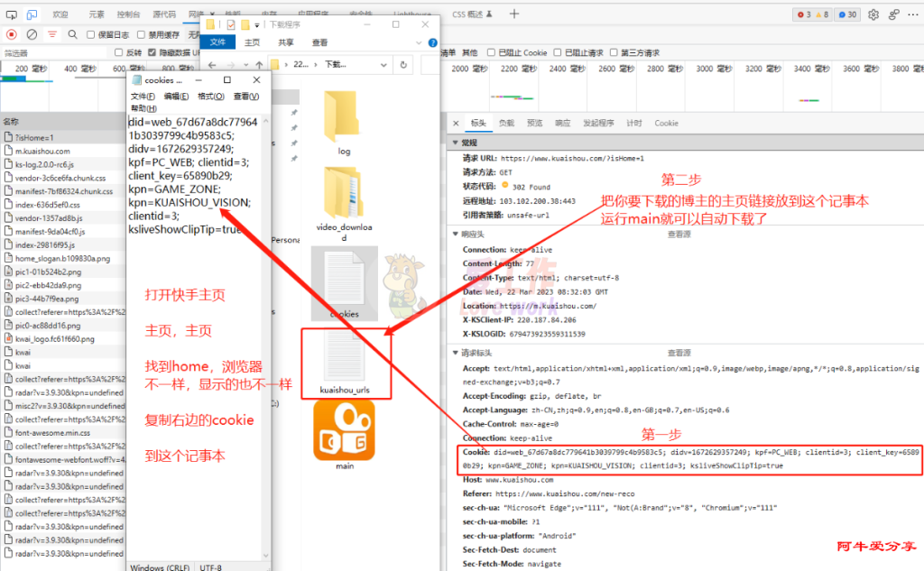Open Notepad's 文件(F) menu
Image resolution: width=924 pixels, height=571 pixels.
[x=143, y=96]
